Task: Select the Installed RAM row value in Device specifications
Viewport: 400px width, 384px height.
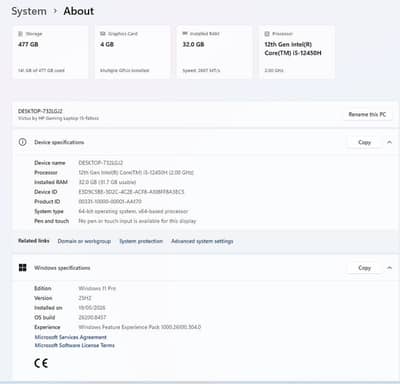Action: 107,182
